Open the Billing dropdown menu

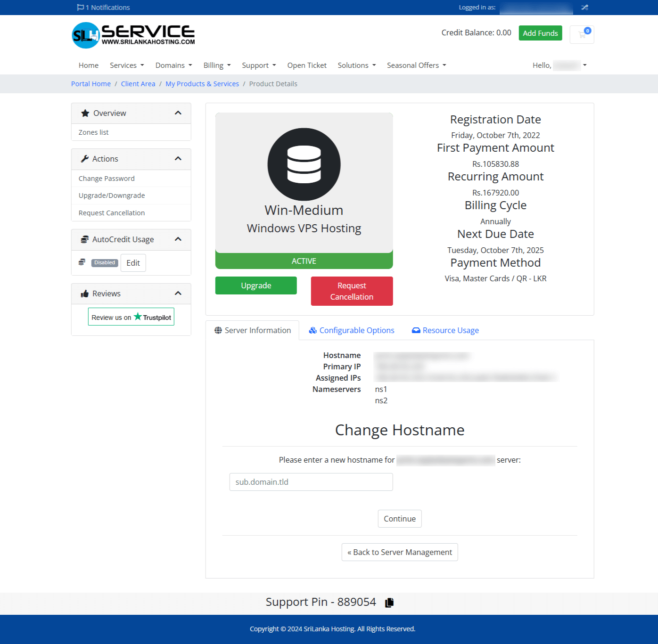tap(217, 65)
